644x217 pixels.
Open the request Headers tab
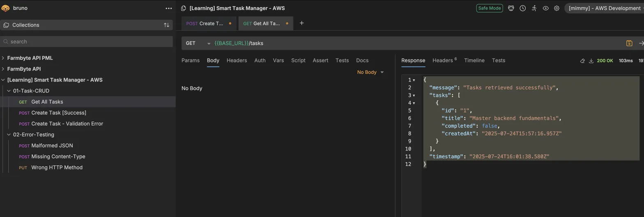click(237, 60)
